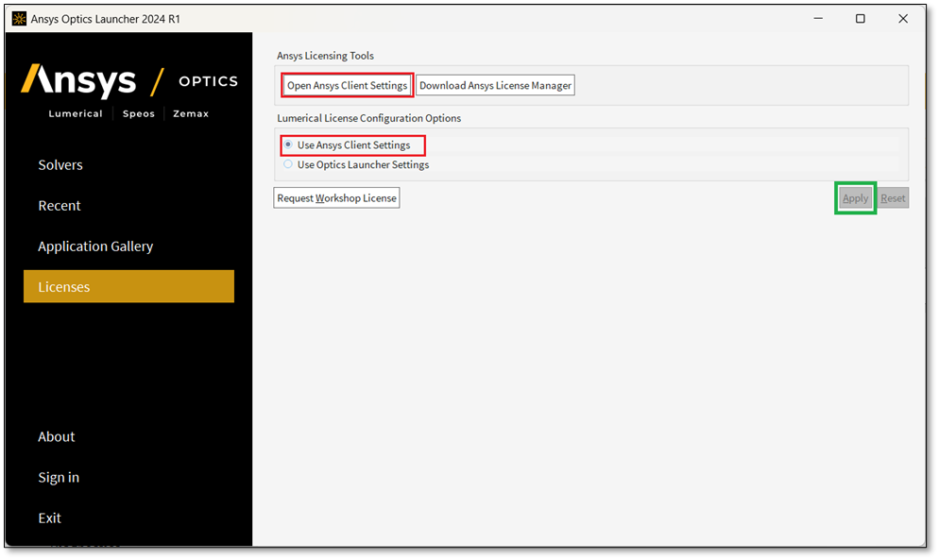Click the Lumerical label under logo
The width and height of the screenshot is (939, 560).
click(76, 114)
